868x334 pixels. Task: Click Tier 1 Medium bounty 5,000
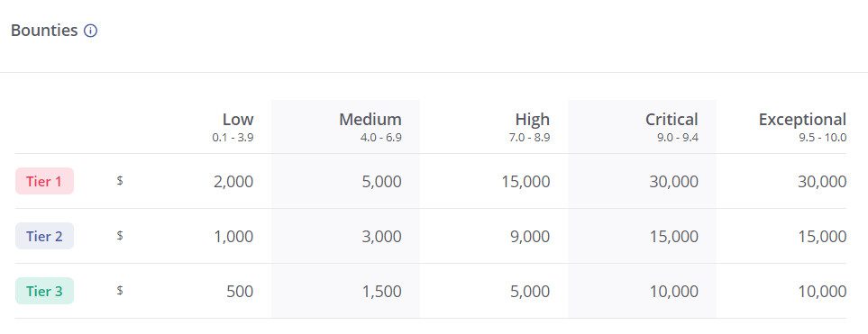(382, 181)
